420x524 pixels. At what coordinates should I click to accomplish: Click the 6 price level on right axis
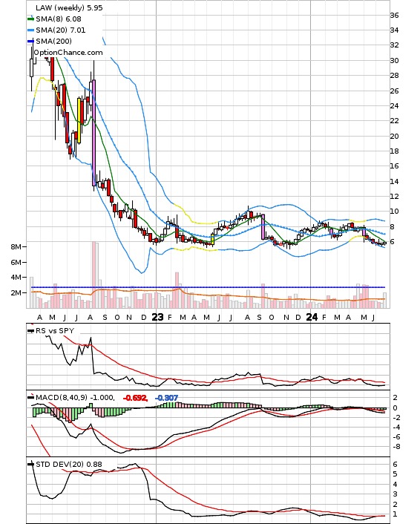392,242
